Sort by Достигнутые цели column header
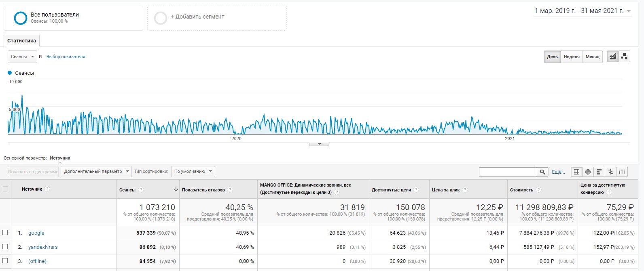644x271 pixels. [391, 190]
